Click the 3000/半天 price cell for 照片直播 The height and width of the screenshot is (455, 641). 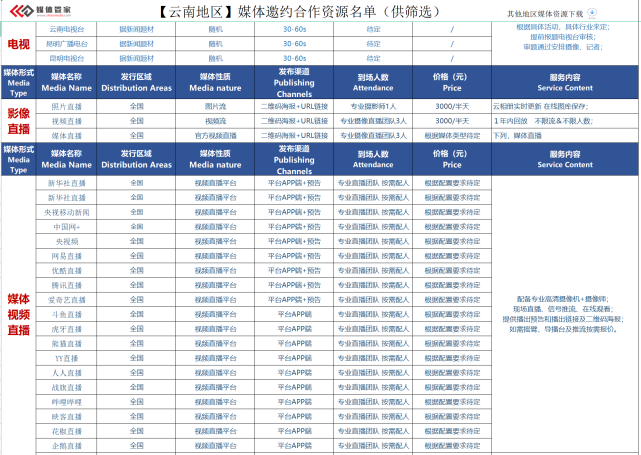point(446,105)
